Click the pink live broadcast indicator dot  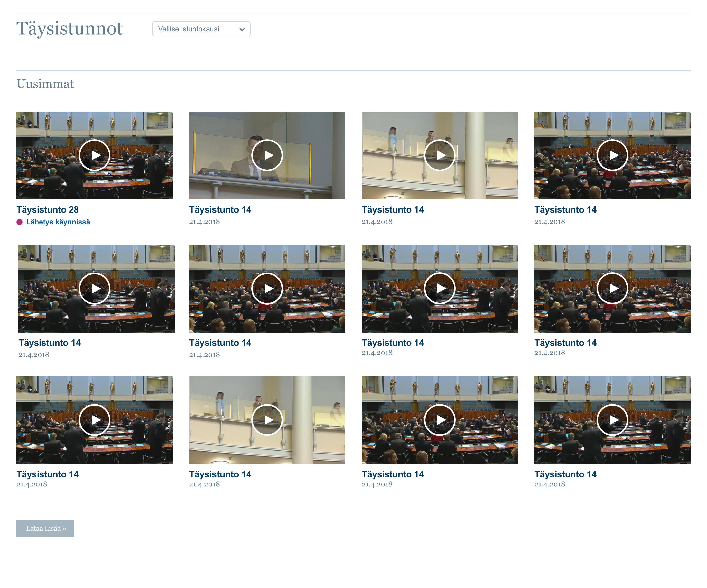[20, 222]
